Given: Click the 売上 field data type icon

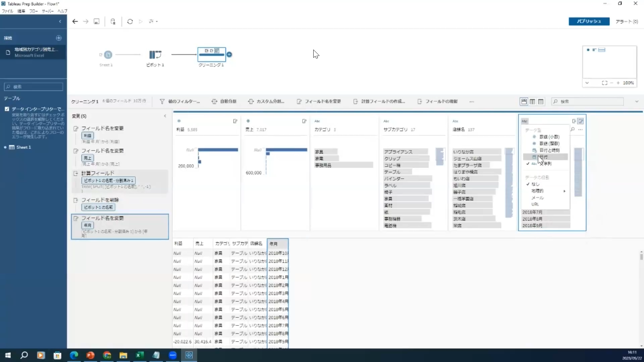Looking at the screenshot, I should (248, 121).
